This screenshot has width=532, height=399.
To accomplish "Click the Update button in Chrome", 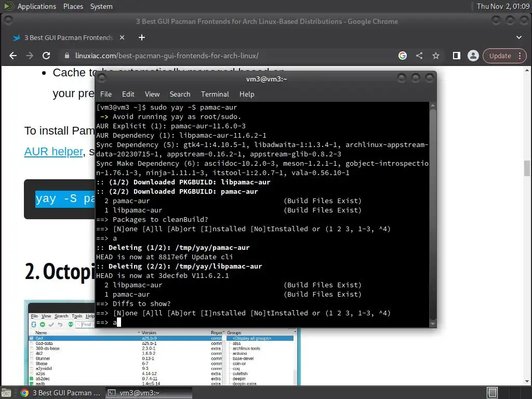I will click(x=500, y=56).
